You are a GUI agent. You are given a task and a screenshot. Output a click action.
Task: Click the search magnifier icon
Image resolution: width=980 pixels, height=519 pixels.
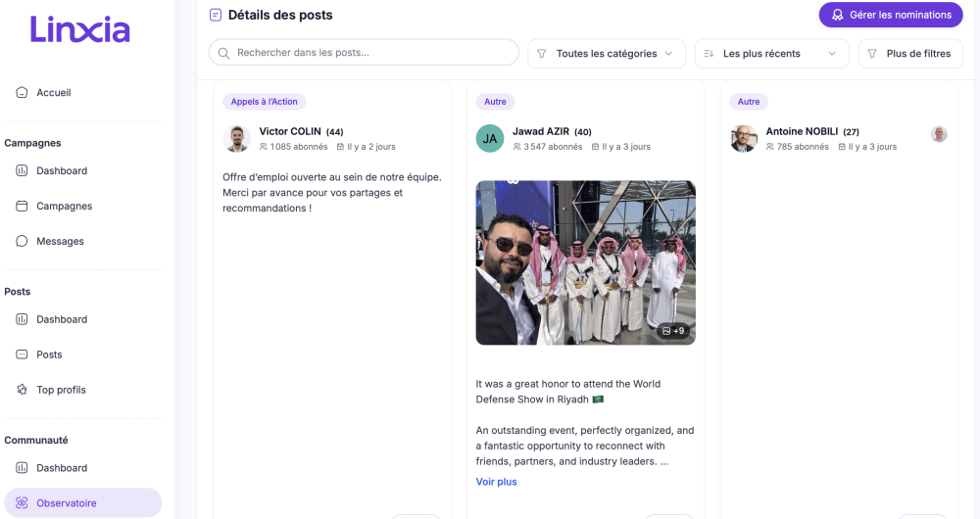(223, 53)
